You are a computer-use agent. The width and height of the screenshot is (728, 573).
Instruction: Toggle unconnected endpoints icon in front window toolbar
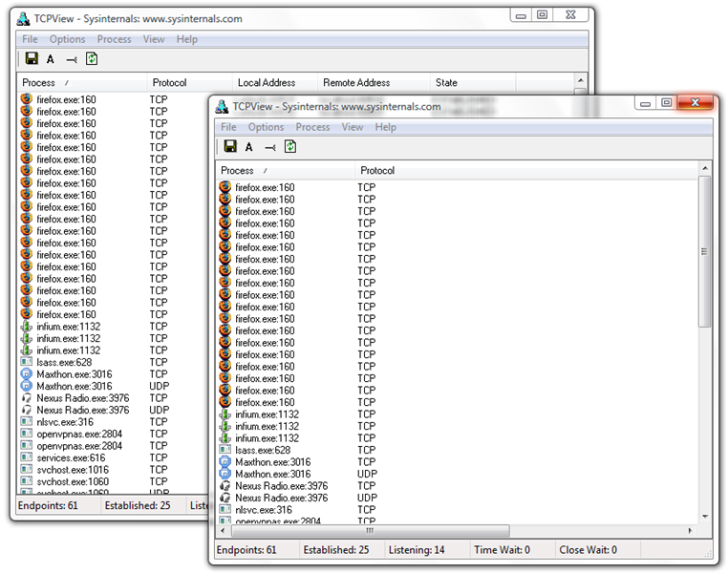269,148
